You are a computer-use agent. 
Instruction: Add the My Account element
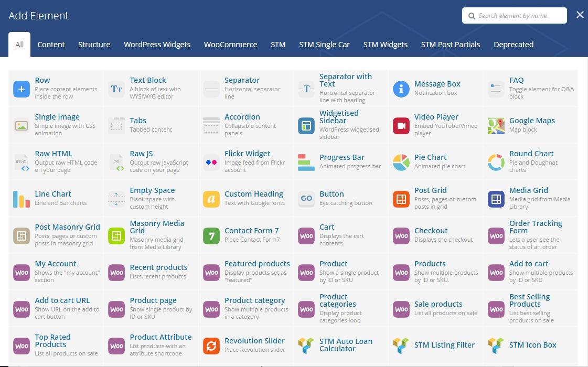coord(56,272)
